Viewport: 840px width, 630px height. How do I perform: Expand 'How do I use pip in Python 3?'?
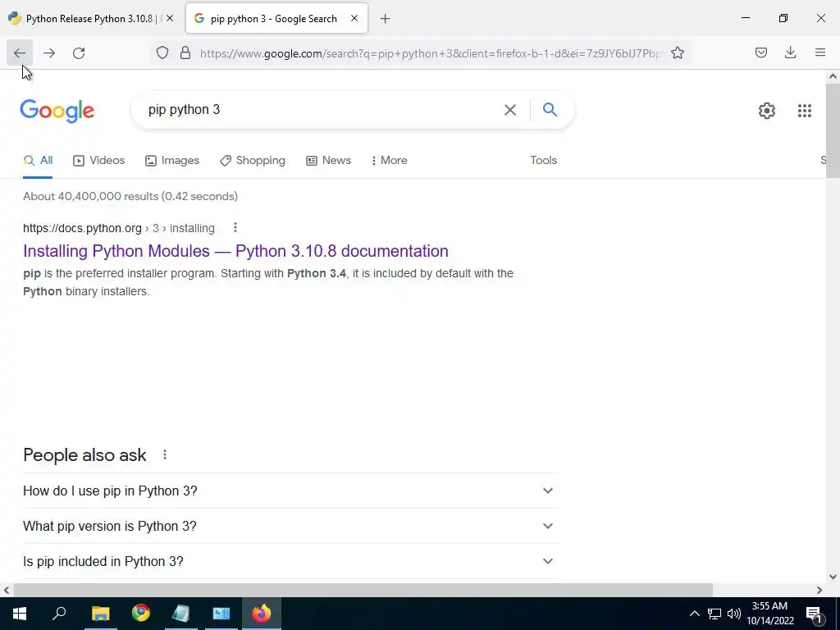[x=290, y=491]
